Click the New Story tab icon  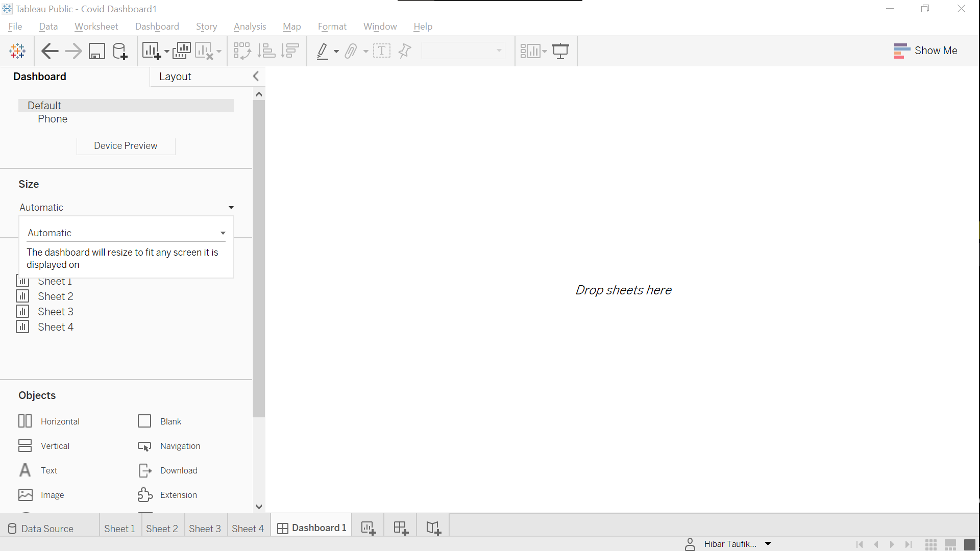[433, 528]
